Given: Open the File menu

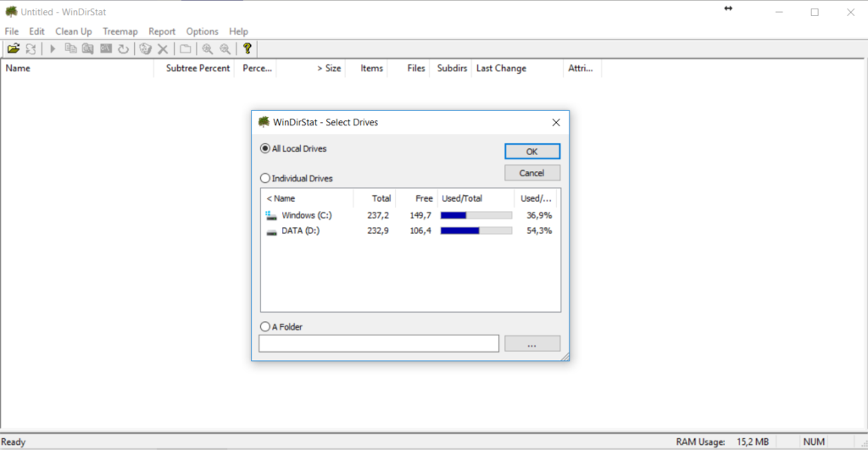Looking at the screenshot, I should (x=12, y=31).
